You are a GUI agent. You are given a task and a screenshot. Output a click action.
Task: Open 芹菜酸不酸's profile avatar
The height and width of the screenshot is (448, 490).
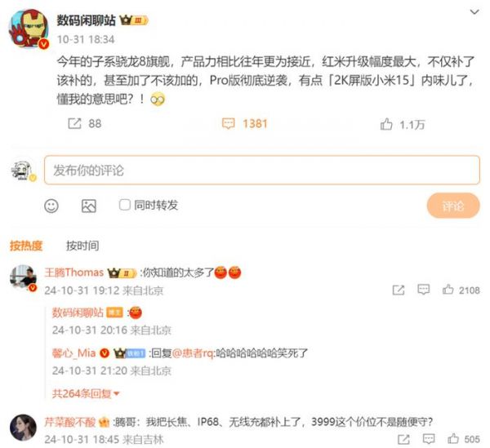[x=23, y=428]
